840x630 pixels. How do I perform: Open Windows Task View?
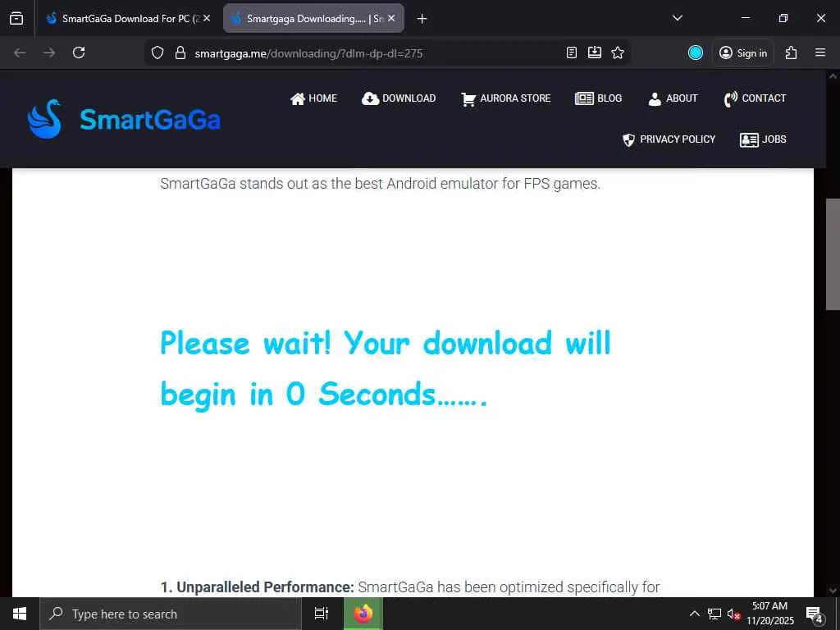point(321,614)
